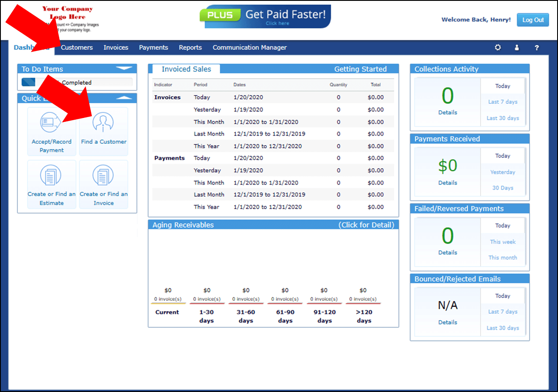Open Aging Receivables Click for Detail
The image size is (558, 392).
point(366,225)
